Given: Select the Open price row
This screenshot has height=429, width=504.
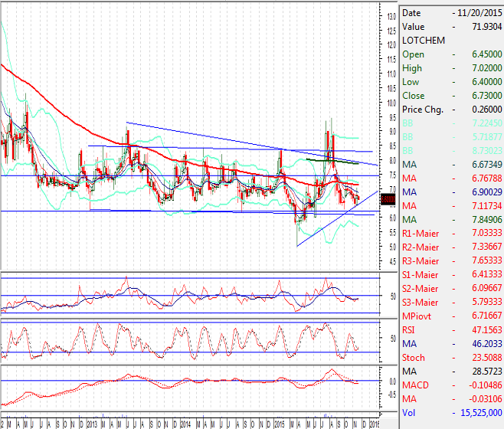Looking at the screenshot, I should [x=450, y=54].
